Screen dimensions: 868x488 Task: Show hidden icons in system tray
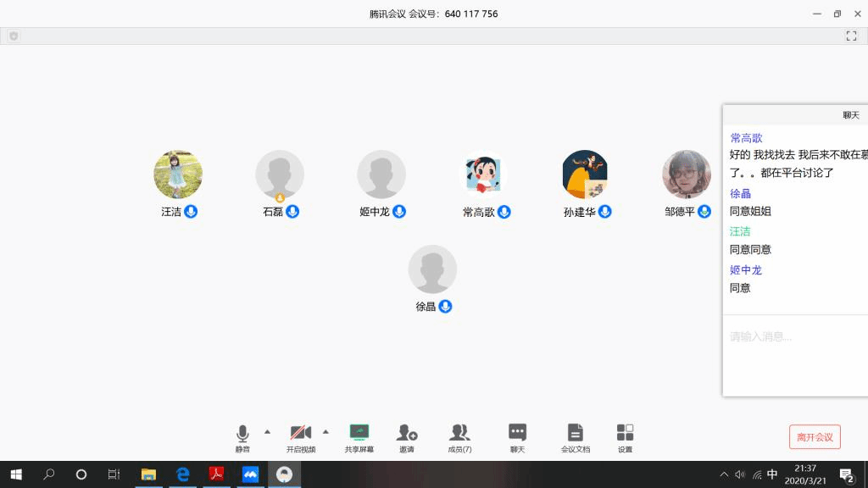(x=724, y=474)
